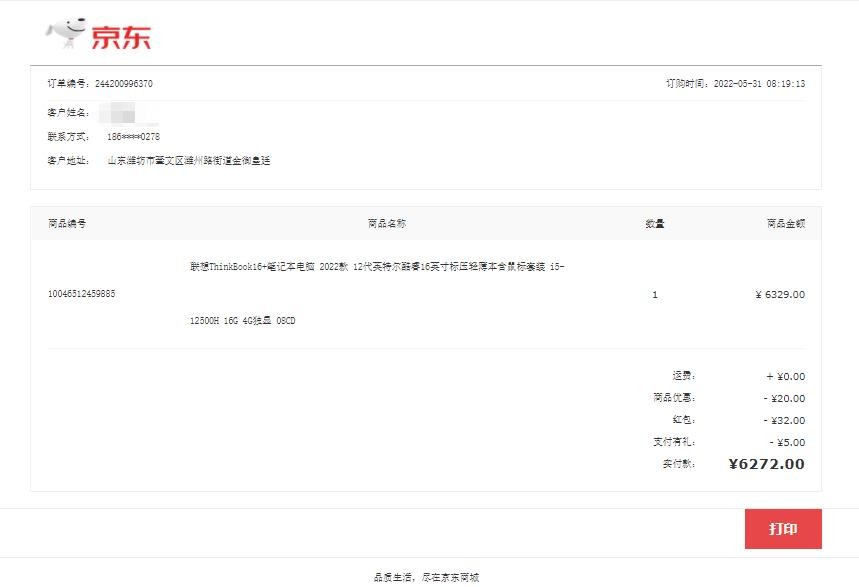Click the 联想ThinkBook16+ product name

[377, 266]
